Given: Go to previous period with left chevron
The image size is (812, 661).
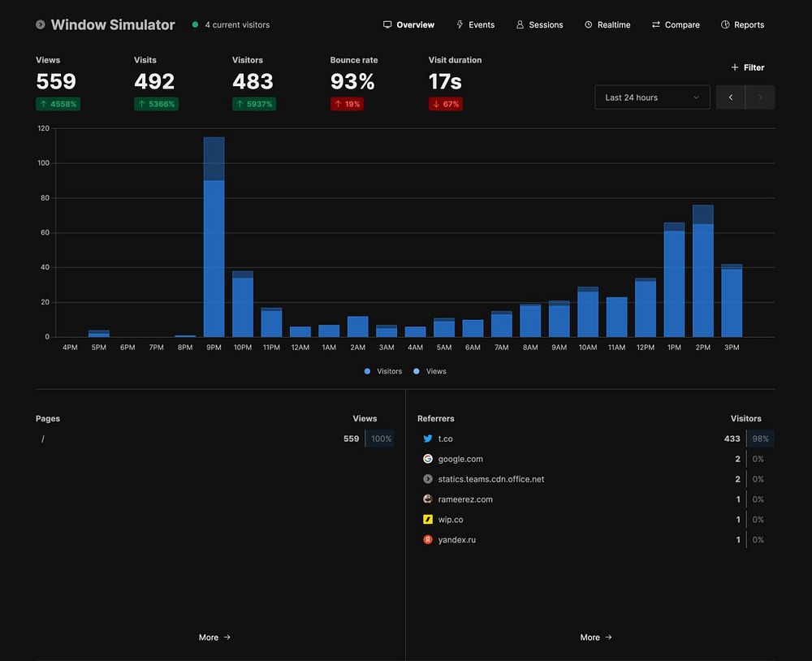Looking at the screenshot, I should [x=731, y=97].
